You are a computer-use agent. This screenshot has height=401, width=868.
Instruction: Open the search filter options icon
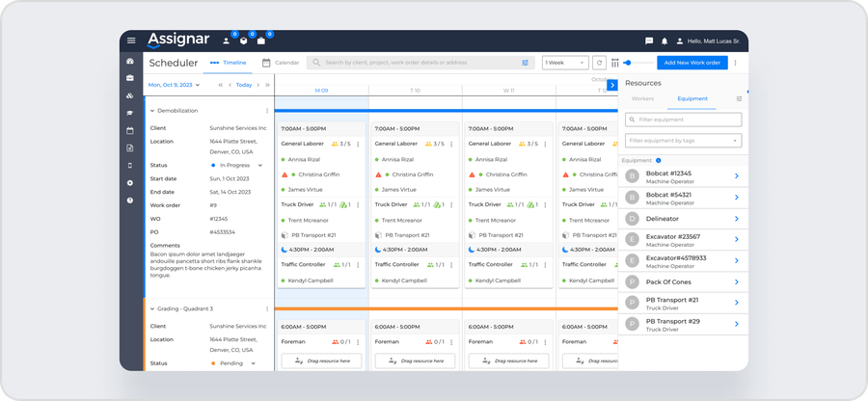click(x=525, y=63)
